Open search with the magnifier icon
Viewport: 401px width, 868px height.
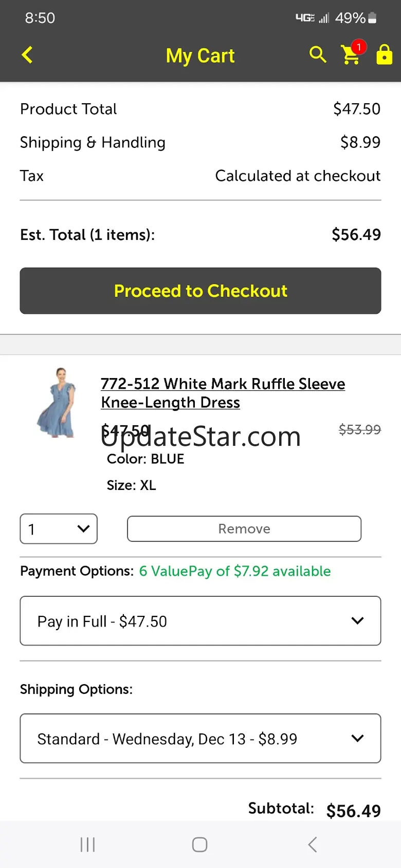coord(318,54)
